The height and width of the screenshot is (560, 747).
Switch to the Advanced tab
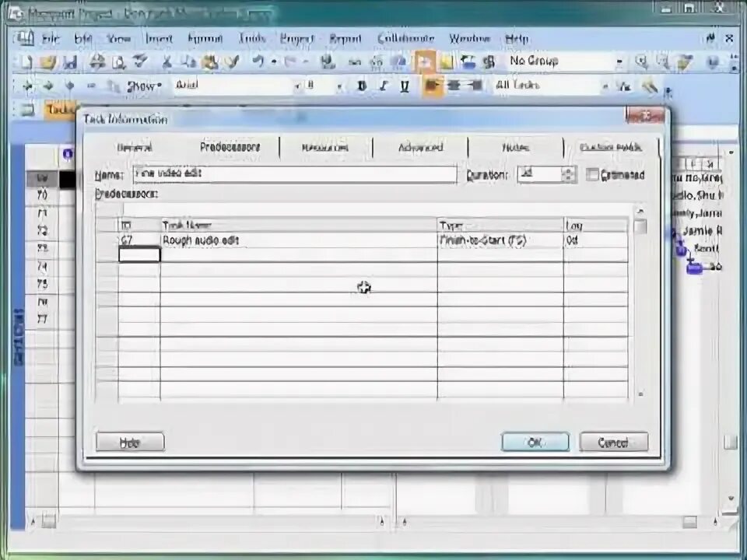pos(420,148)
